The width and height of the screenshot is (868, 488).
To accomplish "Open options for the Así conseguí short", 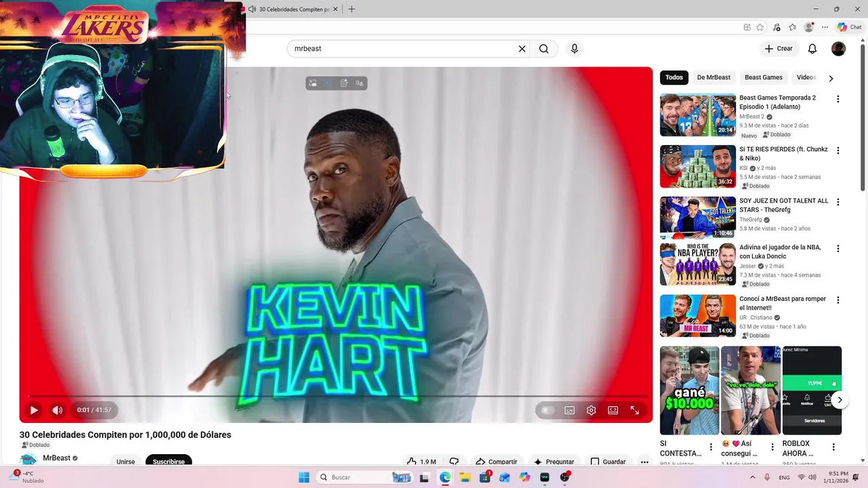I will coord(772,447).
